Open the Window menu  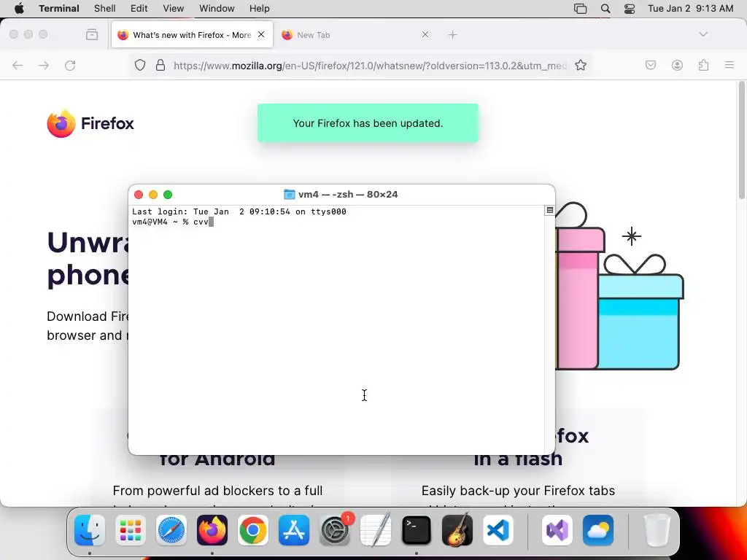217,9
